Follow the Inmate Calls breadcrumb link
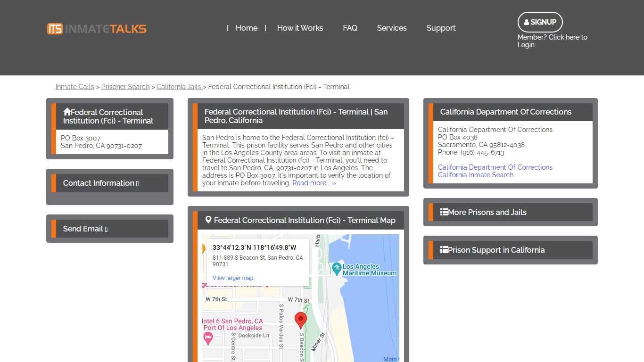Screen dimensions: 644x362 [x=75, y=87]
